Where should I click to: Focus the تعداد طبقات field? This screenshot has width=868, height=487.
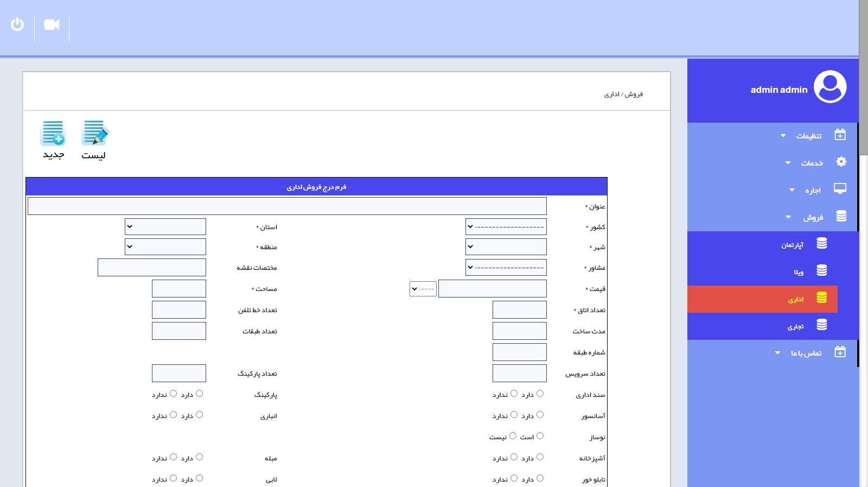179,331
